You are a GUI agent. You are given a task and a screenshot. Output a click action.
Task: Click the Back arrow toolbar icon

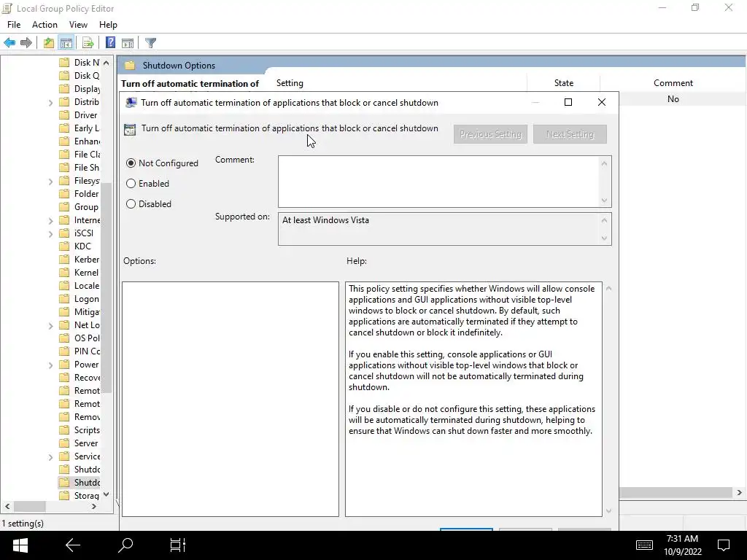pos(9,43)
